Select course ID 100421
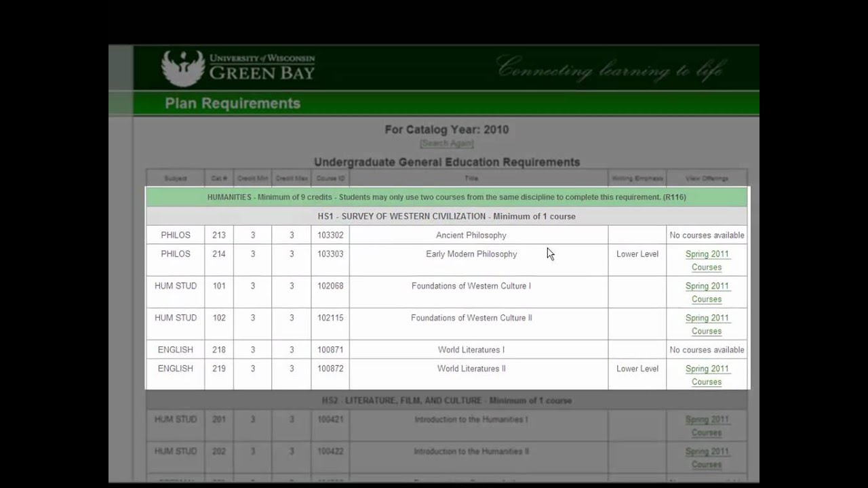 pyautogui.click(x=330, y=420)
